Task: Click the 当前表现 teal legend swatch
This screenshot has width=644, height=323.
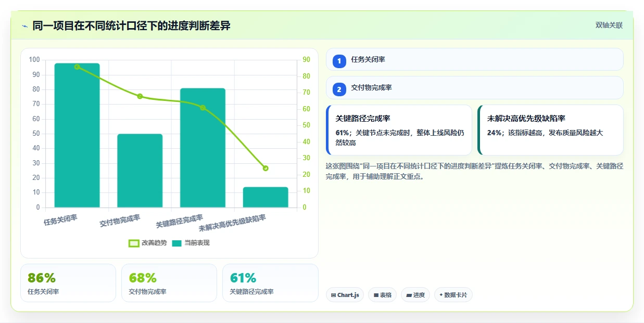Action: pos(177,243)
